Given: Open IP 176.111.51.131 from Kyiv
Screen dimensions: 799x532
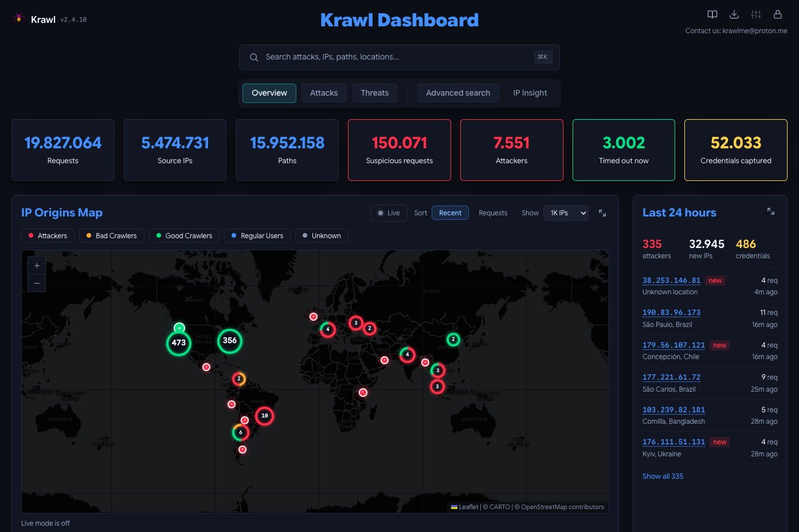Looking at the screenshot, I should pyautogui.click(x=673, y=442).
